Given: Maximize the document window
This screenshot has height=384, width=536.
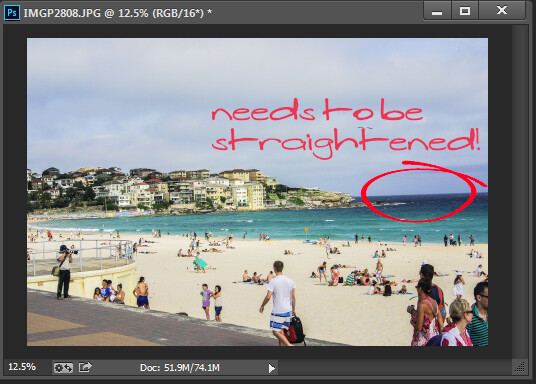Looking at the screenshot, I should click(465, 11).
